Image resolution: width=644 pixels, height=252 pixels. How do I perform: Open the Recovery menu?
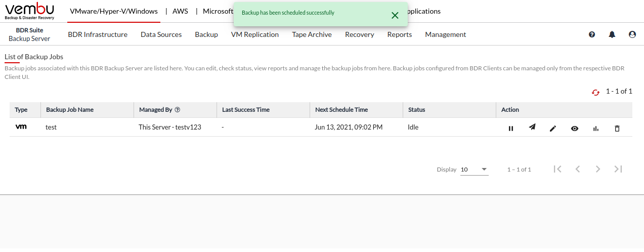[359, 34]
